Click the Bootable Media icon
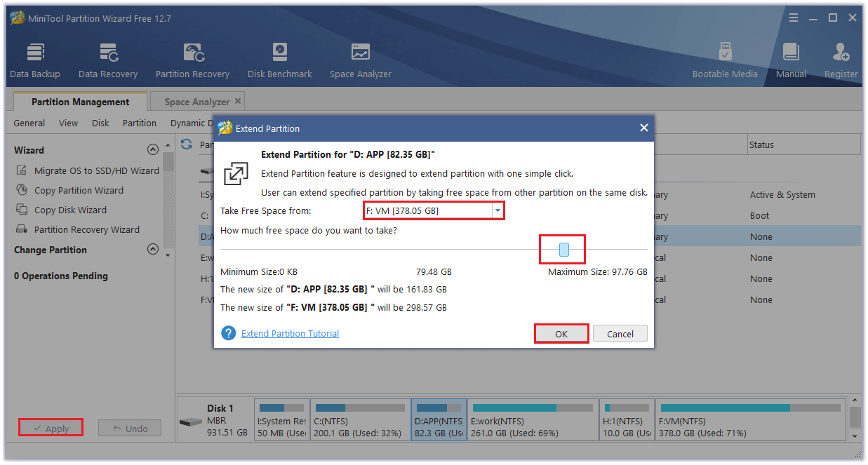 (725, 60)
